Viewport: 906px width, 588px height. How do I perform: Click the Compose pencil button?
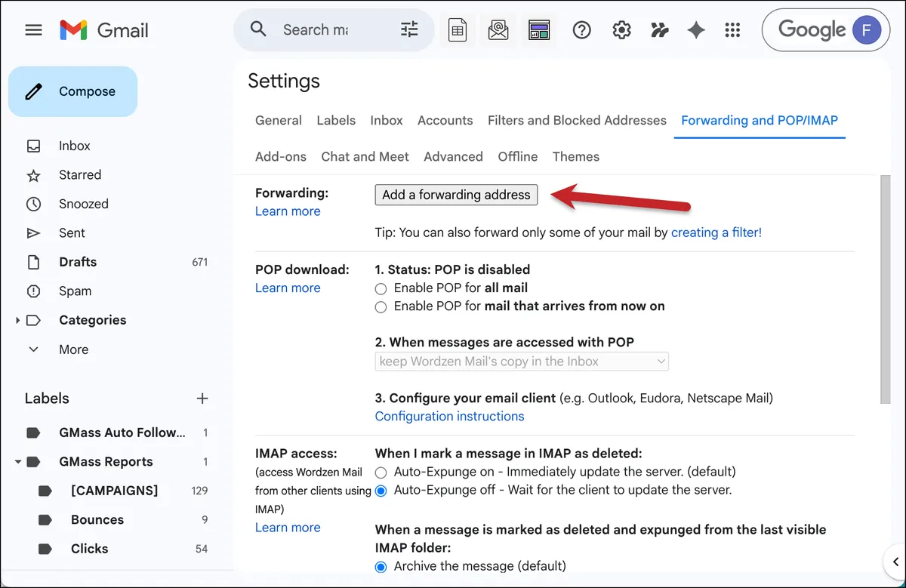[x=73, y=91]
